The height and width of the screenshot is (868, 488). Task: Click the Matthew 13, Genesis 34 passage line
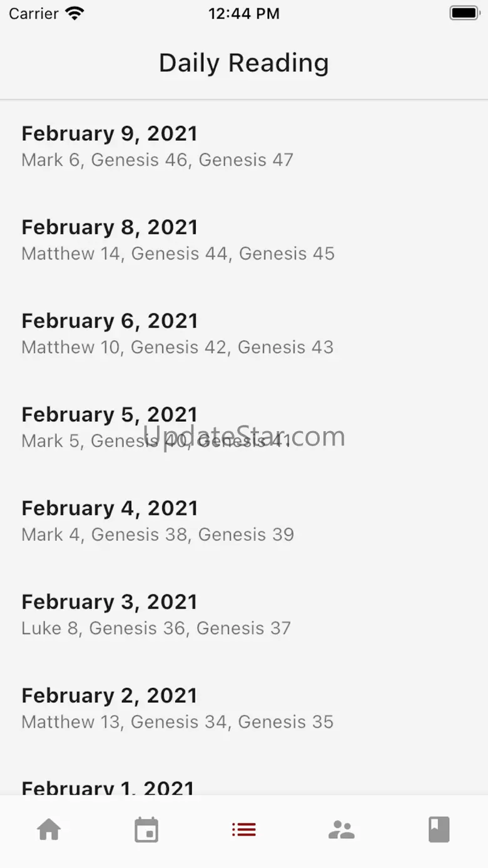(178, 722)
